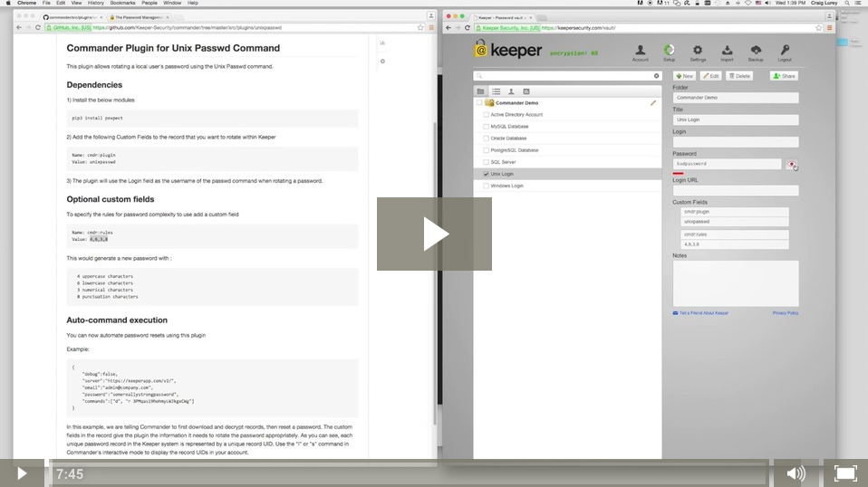This screenshot has height=487, width=868.
Task: Open Keeper Settings gear icon
Action: (x=698, y=53)
